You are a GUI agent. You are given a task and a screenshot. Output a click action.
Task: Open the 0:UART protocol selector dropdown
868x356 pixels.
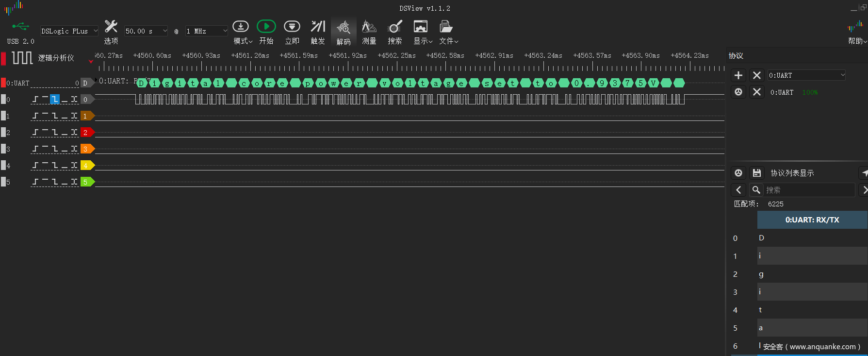806,75
